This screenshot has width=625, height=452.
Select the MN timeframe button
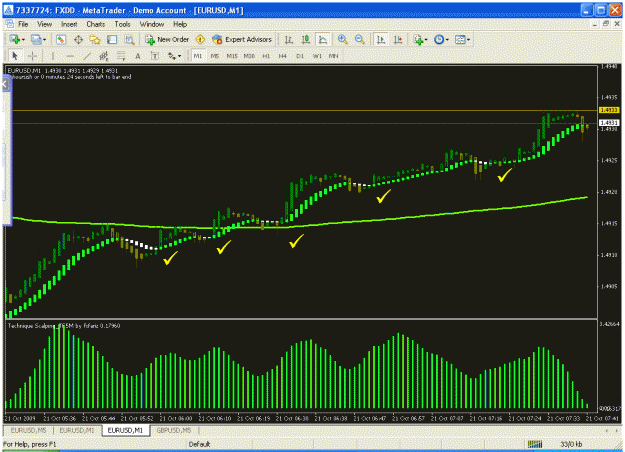[334, 56]
